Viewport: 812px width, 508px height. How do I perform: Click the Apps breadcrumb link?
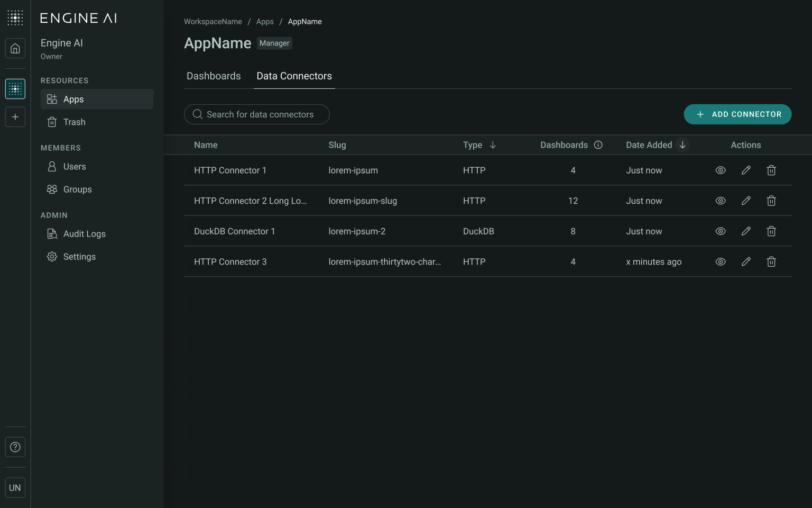click(265, 22)
